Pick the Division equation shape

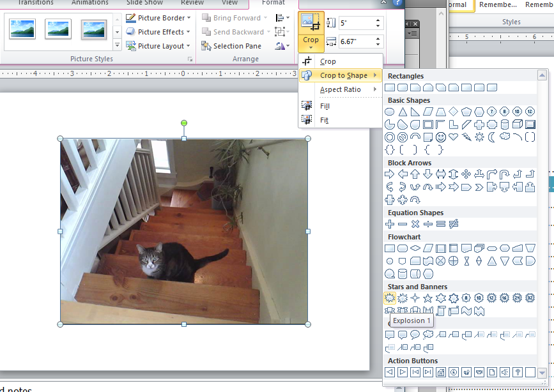[428, 224]
